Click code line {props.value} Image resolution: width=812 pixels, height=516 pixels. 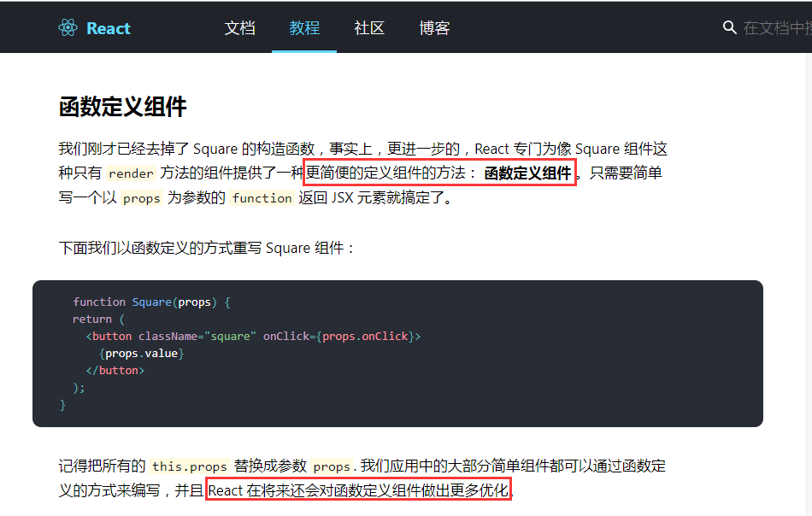(x=141, y=354)
